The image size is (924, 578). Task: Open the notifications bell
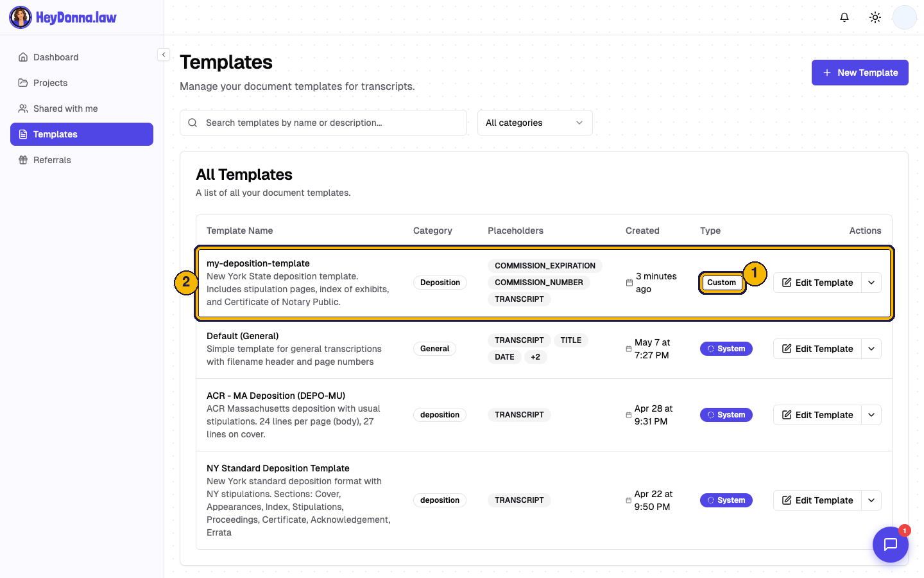[844, 17]
